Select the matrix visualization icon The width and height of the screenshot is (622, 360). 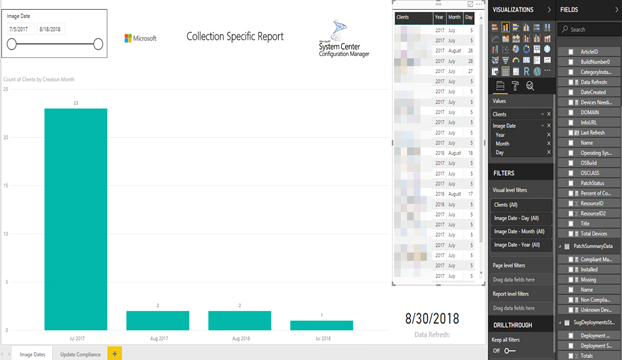(516, 71)
